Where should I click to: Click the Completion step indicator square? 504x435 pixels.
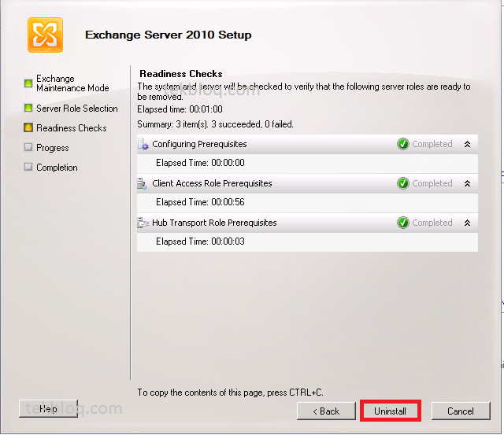28,167
